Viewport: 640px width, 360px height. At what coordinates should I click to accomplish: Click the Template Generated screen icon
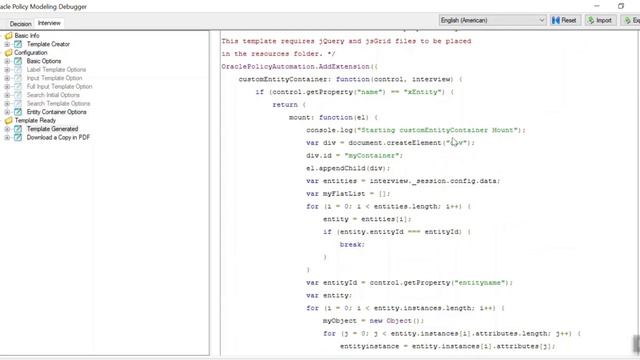[18, 129]
